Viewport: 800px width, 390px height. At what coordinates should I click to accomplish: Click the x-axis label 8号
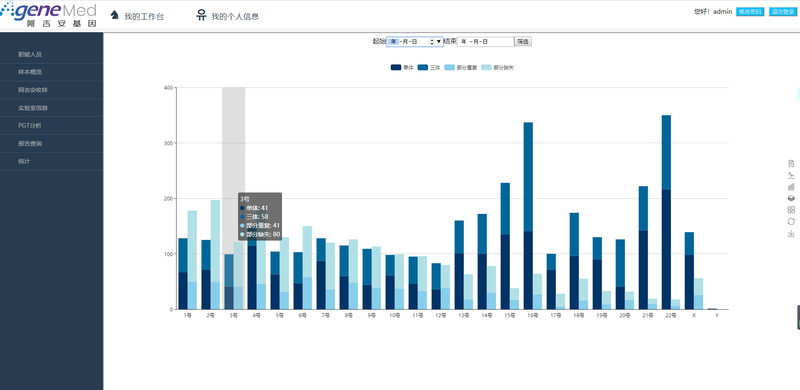click(348, 316)
